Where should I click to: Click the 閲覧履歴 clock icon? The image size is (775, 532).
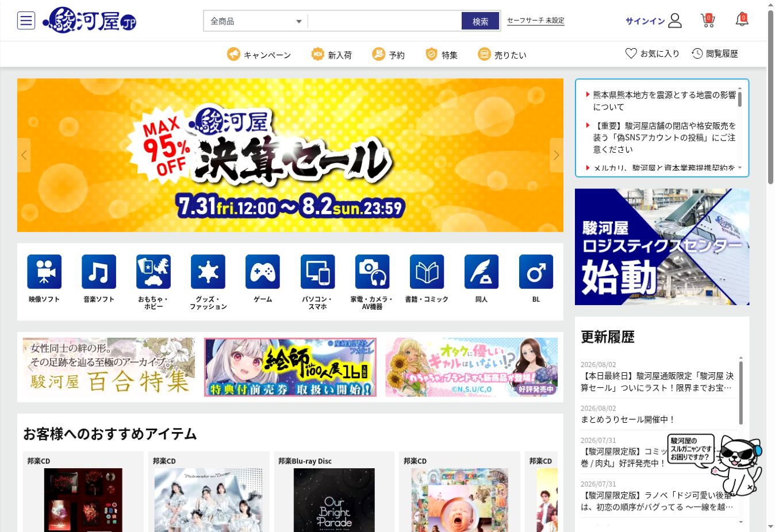pos(697,53)
